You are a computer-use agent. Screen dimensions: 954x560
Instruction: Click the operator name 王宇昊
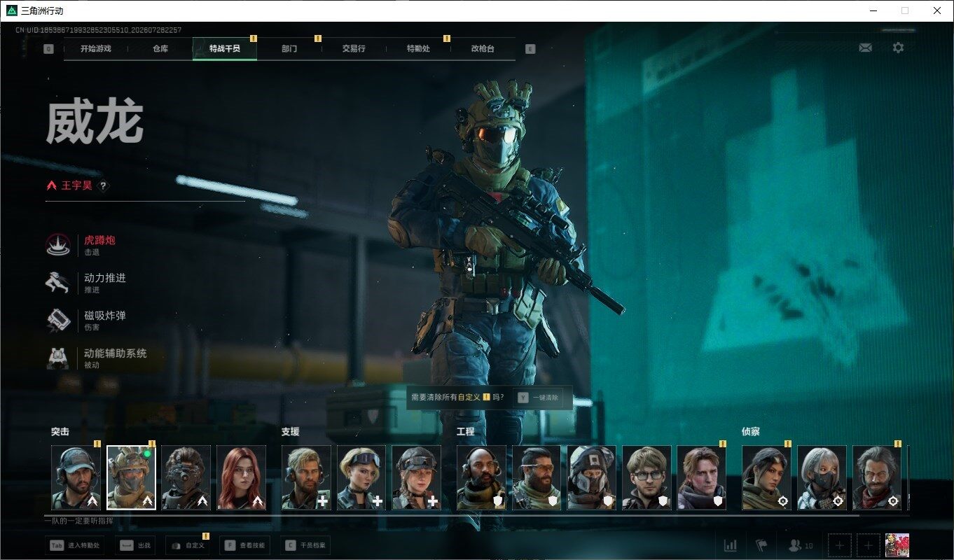click(76, 186)
